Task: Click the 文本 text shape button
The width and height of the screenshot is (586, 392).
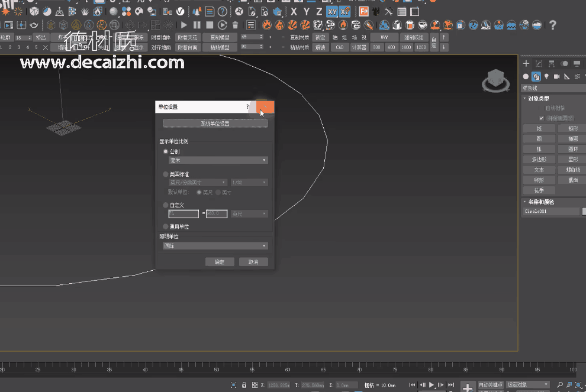Action: pos(539,170)
